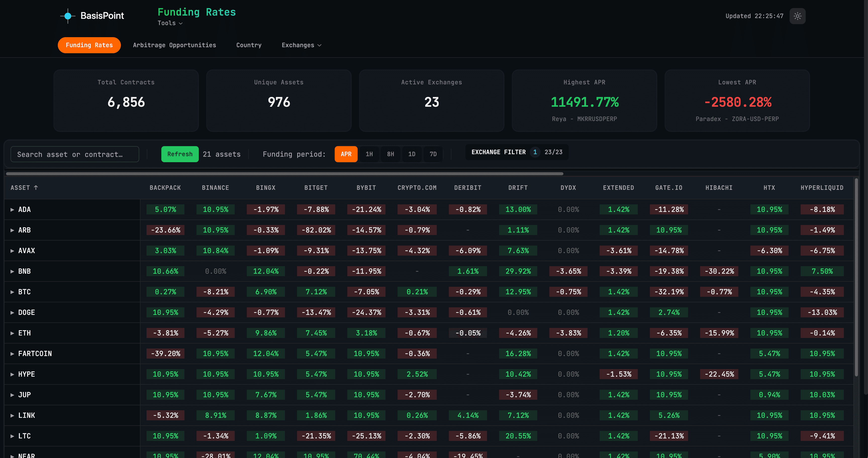Click the Refresh button

point(180,154)
